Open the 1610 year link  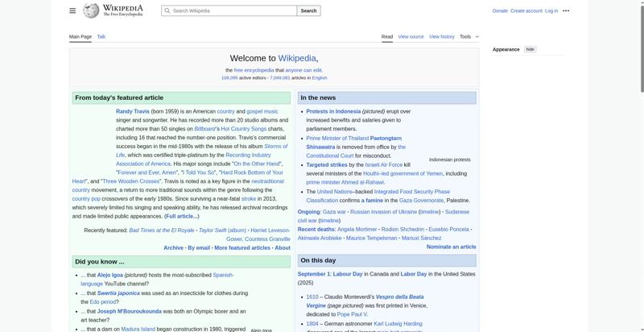312,297
